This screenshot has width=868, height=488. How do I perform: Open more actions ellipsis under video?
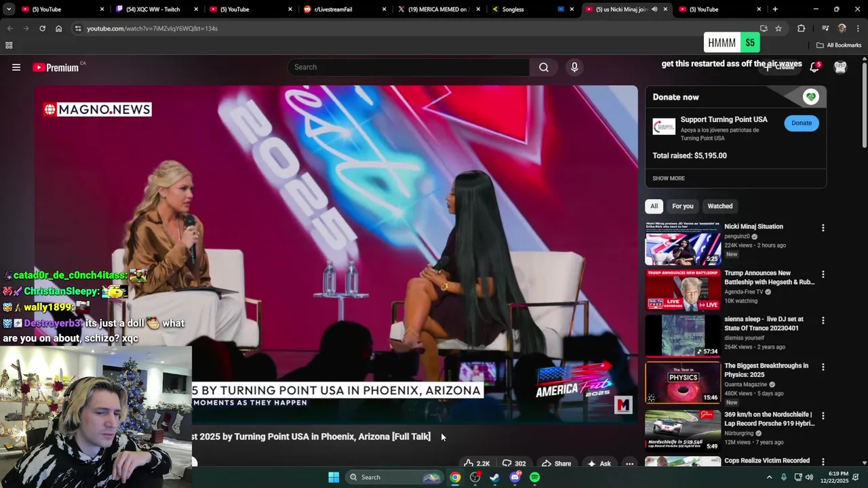coord(629,464)
